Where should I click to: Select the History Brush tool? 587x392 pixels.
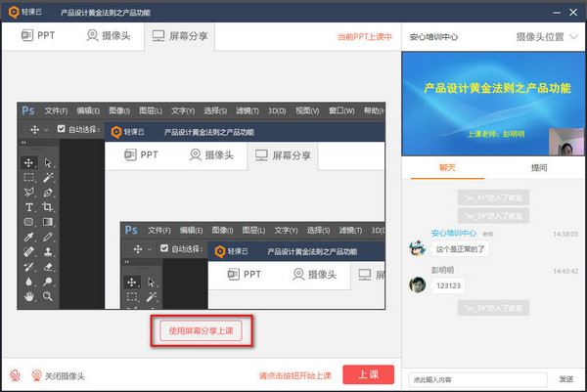28,267
